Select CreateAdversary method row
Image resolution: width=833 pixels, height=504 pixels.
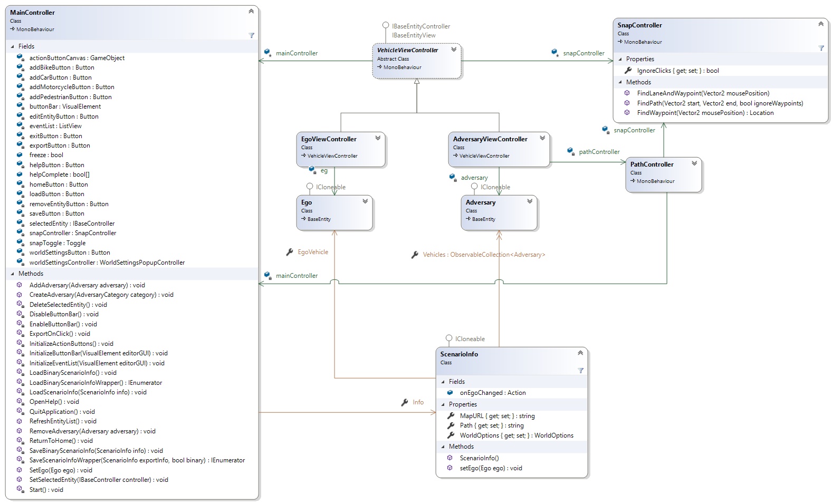pos(101,295)
